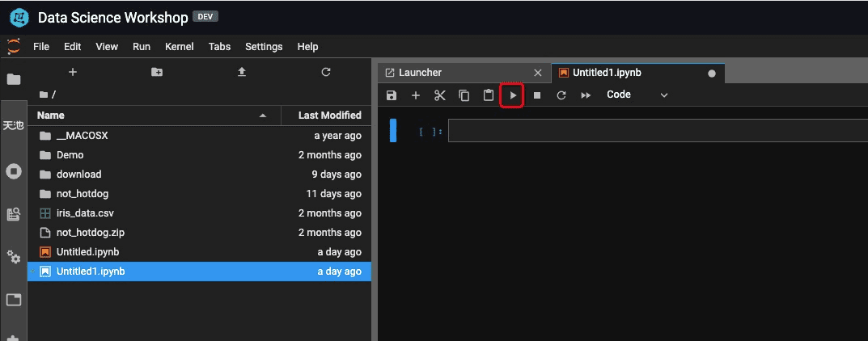Viewport: 868px width, 341px height.
Task: Run the selected cell
Action: coord(513,95)
